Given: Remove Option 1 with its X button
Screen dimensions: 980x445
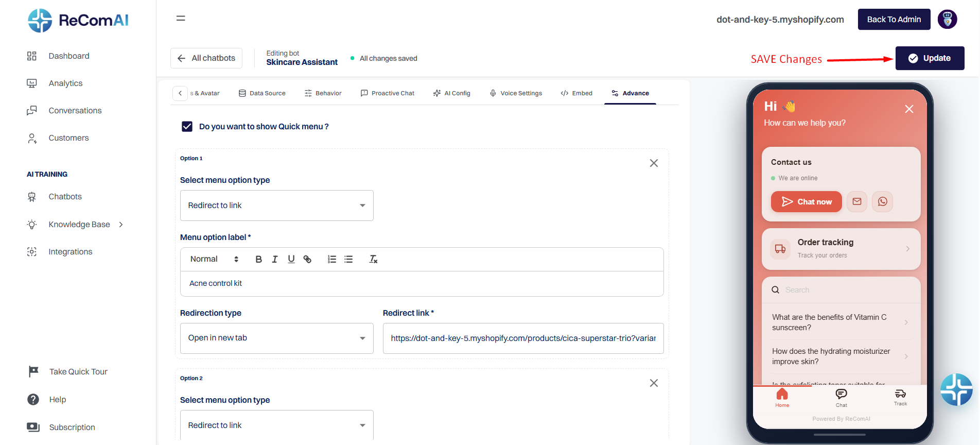Looking at the screenshot, I should click(x=654, y=163).
